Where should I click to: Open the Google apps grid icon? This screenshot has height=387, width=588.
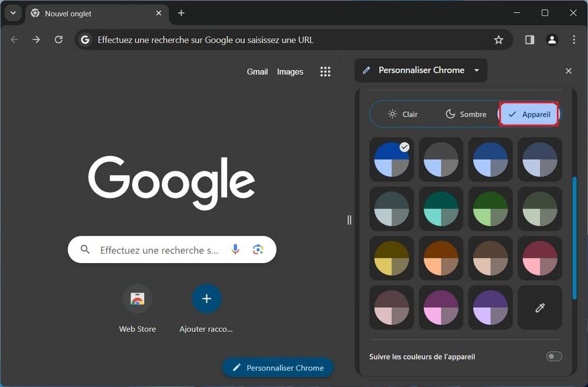pyautogui.click(x=325, y=72)
